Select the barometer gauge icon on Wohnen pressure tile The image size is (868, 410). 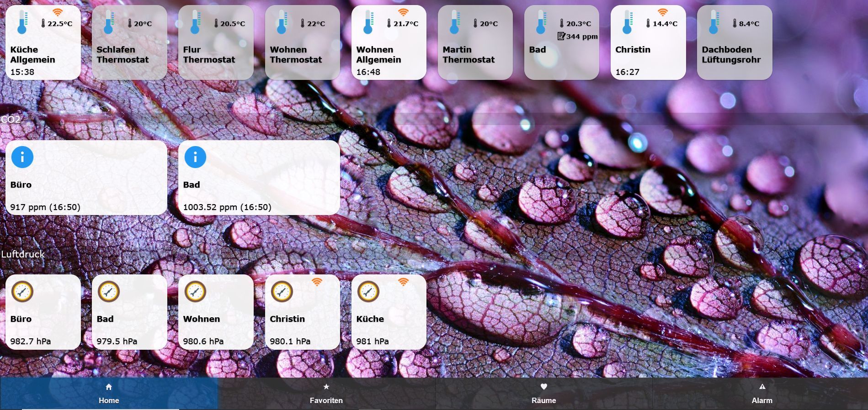tap(195, 291)
